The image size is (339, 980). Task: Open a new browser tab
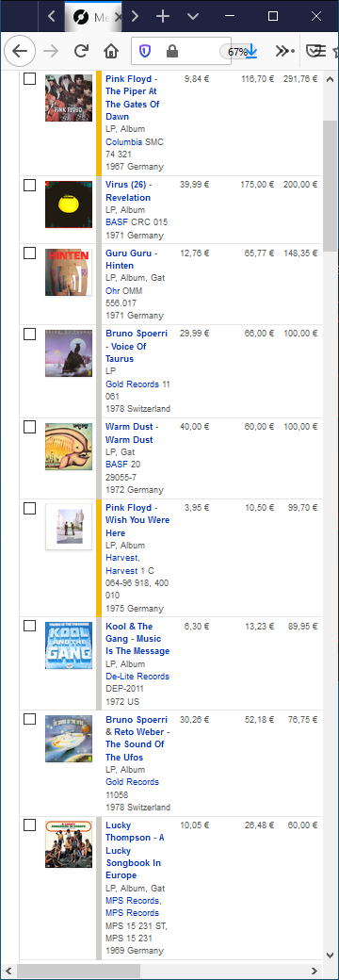[163, 16]
